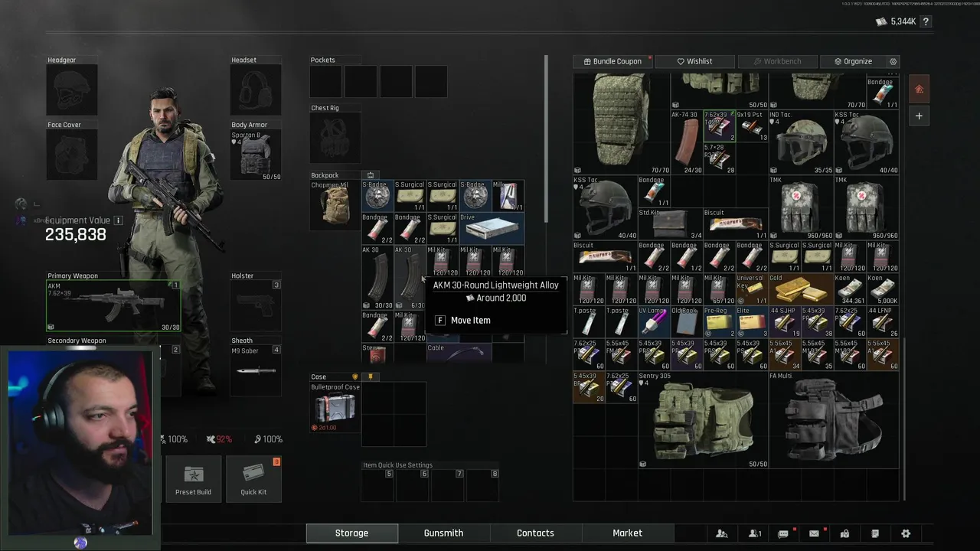Select the AKM in Primary Weapon slot
Screen dimensions: 980x551
pyautogui.click(x=113, y=305)
